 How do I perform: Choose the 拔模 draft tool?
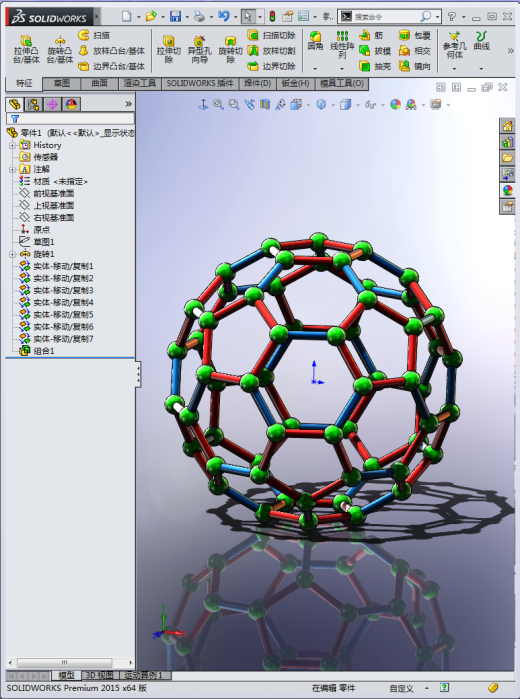[375, 51]
